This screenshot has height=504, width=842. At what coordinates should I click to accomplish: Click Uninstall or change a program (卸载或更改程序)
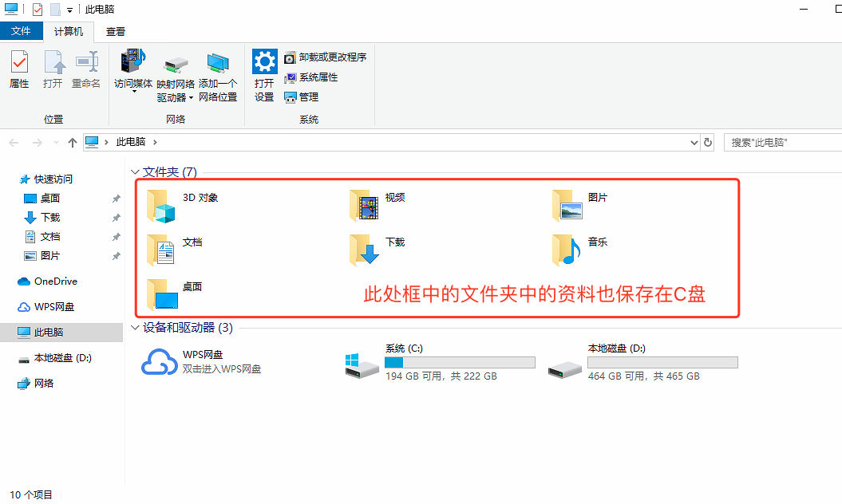click(326, 57)
